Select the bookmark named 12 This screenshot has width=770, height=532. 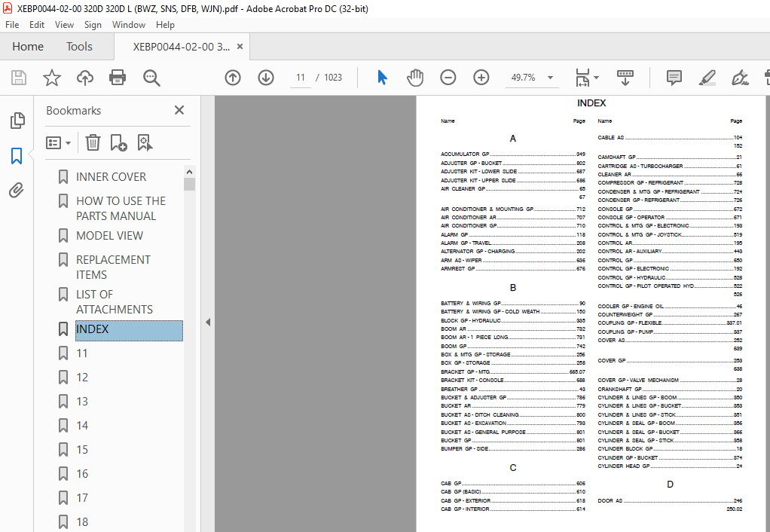pos(82,378)
